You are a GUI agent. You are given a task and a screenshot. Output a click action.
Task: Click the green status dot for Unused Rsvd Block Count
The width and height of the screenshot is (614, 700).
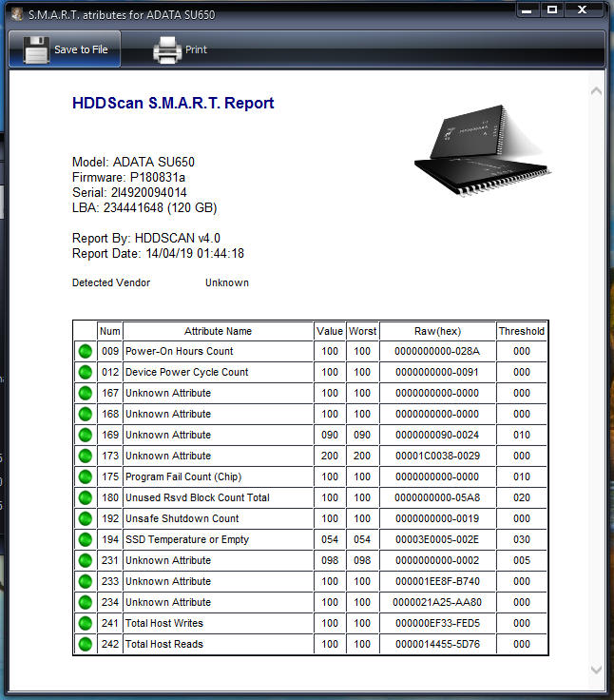(86, 497)
